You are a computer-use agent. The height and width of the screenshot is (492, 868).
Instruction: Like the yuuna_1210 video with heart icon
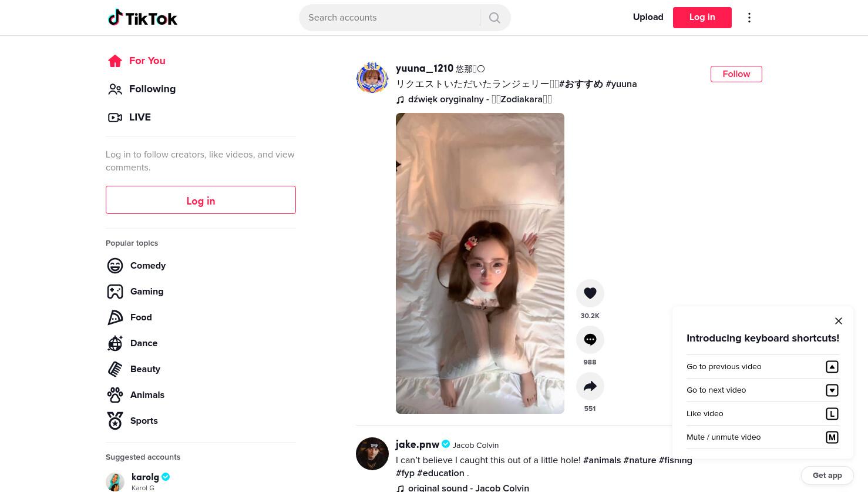pos(590,293)
